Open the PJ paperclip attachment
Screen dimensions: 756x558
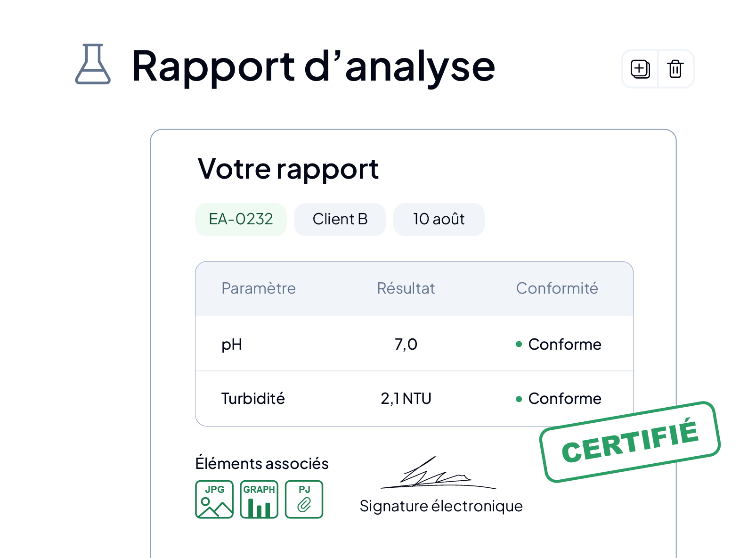click(x=304, y=500)
